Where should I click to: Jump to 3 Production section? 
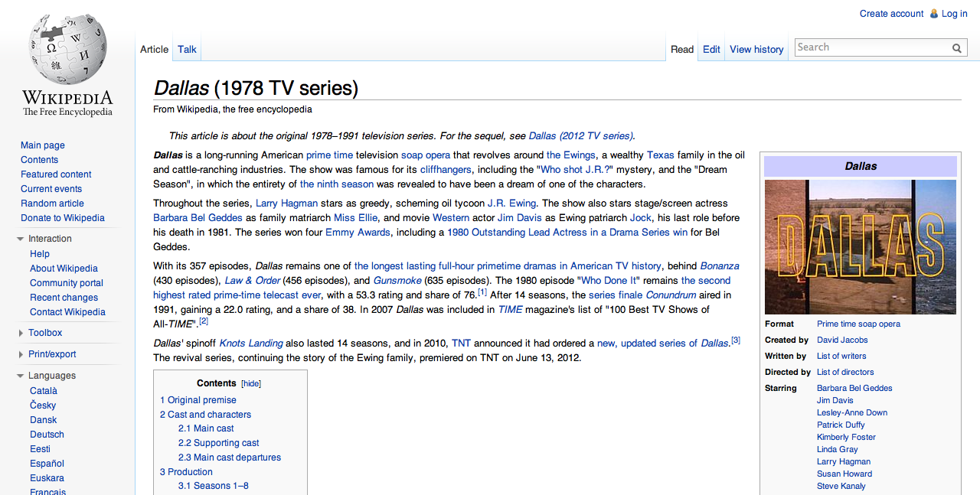186,472
